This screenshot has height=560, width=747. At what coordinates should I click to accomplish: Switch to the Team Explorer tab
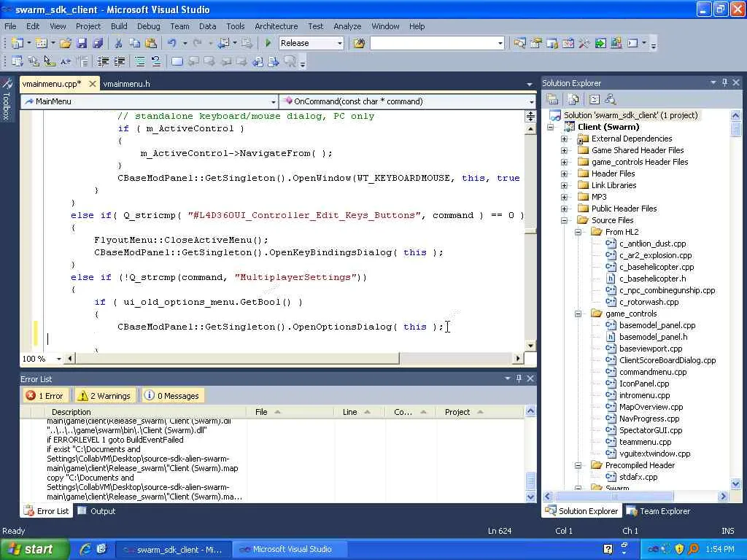click(x=659, y=511)
